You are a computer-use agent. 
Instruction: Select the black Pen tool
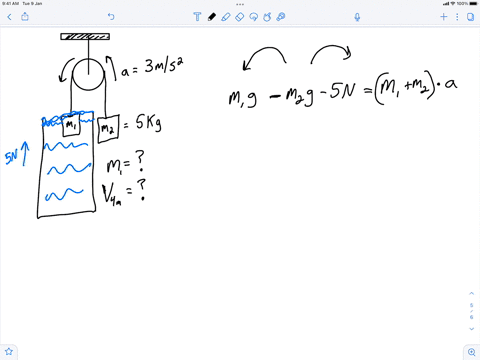[x=212, y=17]
